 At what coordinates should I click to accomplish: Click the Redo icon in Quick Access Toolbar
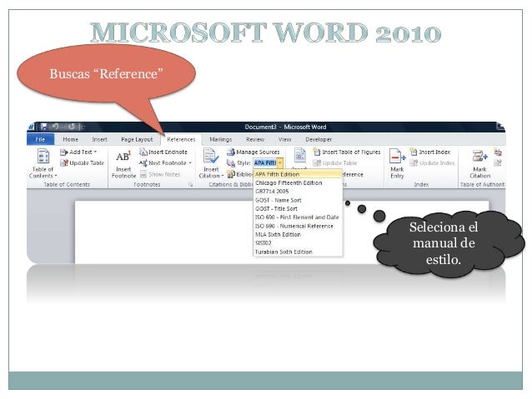tap(71, 127)
